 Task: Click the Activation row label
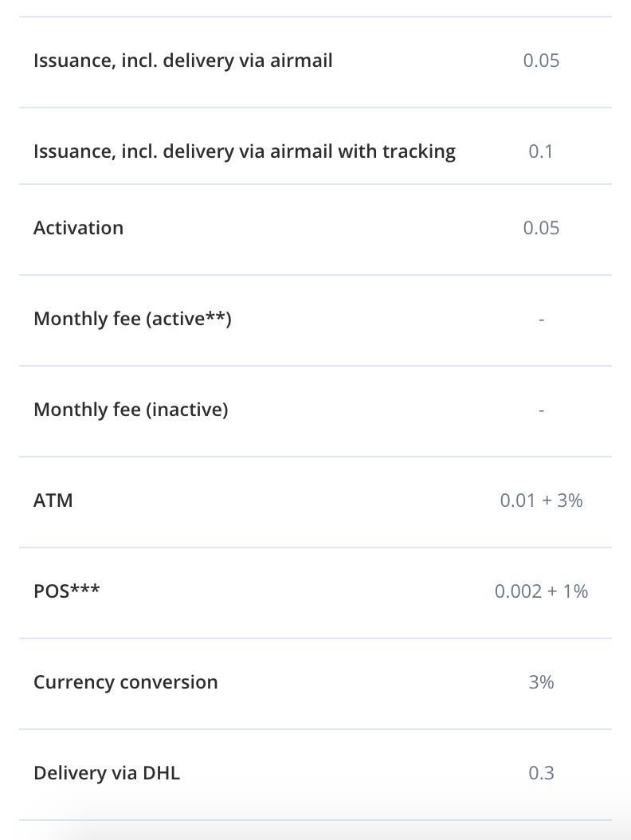click(78, 228)
